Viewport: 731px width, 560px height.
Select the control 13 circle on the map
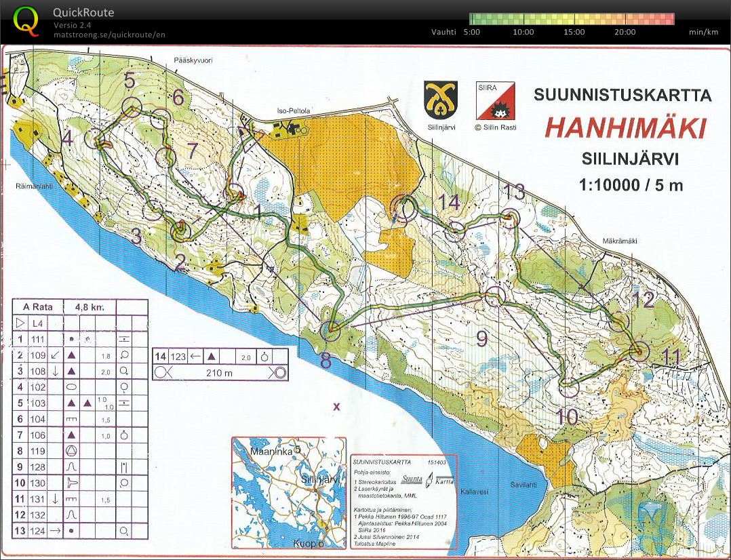(x=510, y=218)
